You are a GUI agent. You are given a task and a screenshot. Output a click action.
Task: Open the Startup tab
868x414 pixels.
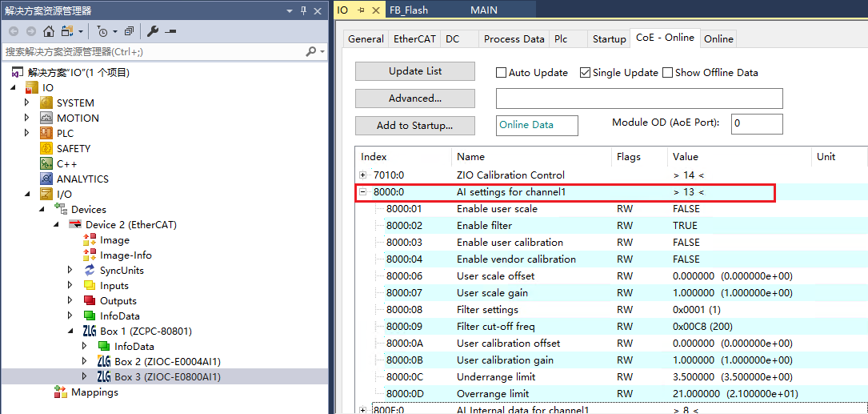click(609, 38)
